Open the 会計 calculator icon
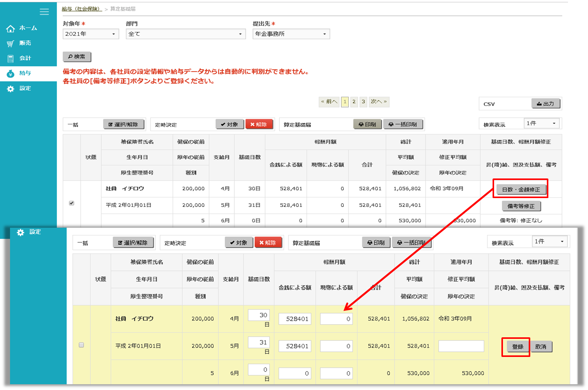The height and width of the screenshot is (390, 588). coord(10,58)
